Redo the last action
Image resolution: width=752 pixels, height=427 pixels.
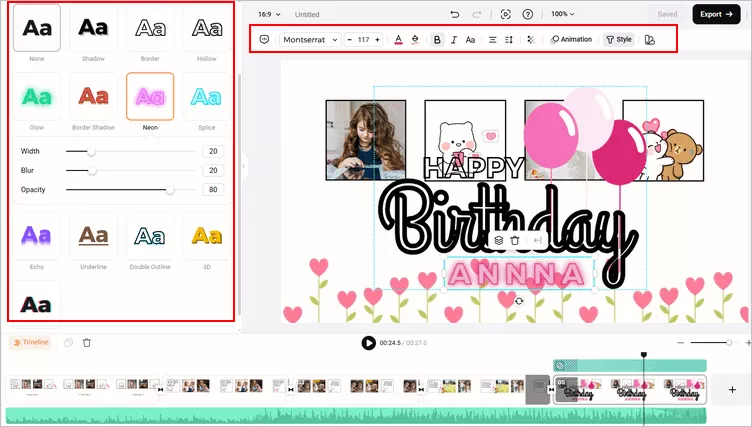477,14
